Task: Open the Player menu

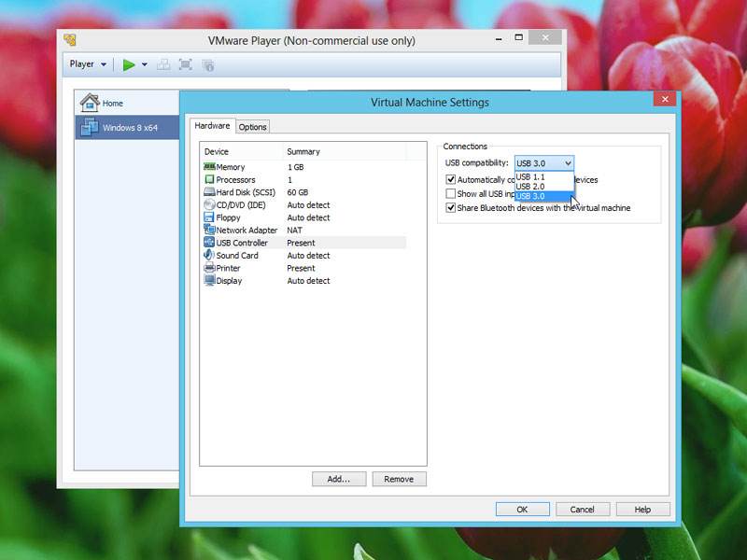Action: tap(86, 63)
